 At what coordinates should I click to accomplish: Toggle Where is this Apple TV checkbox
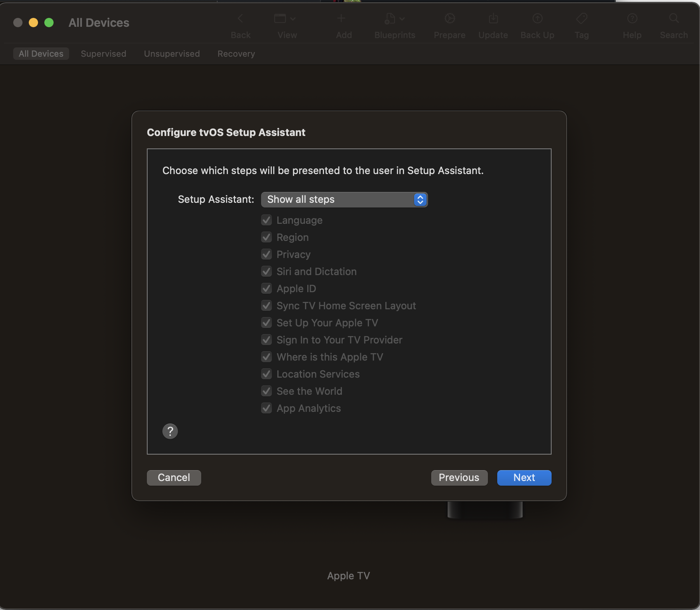coord(266,357)
